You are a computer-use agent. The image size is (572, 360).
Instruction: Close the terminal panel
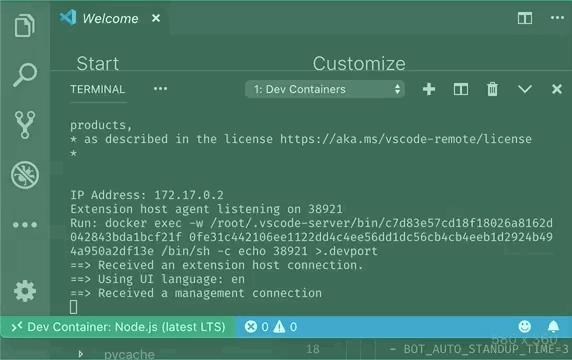point(557,89)
